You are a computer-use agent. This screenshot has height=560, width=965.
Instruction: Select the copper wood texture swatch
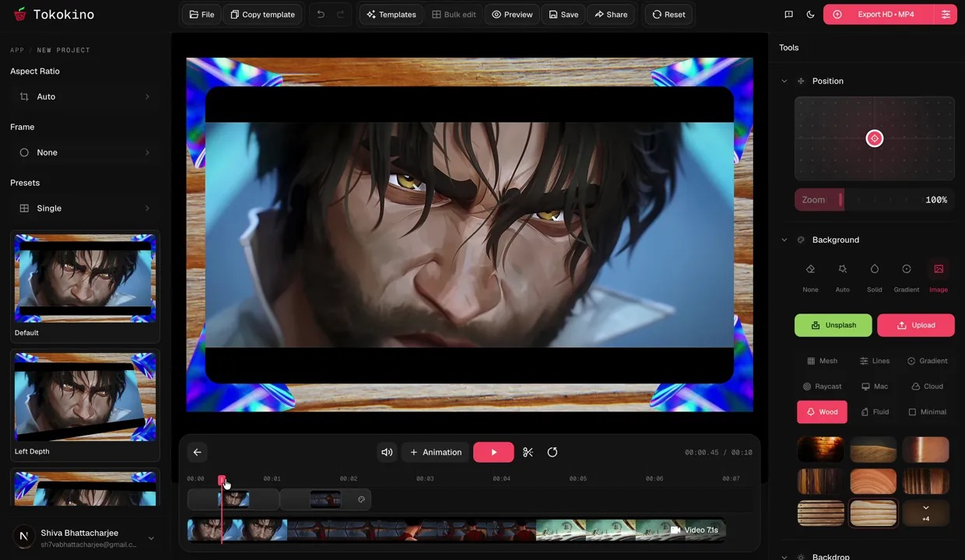pyautogui.click(x=925, y=449)
